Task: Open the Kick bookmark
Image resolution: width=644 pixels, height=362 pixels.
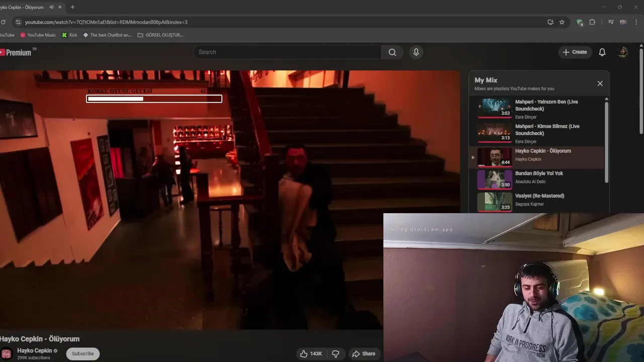Action: coord(69,35)
